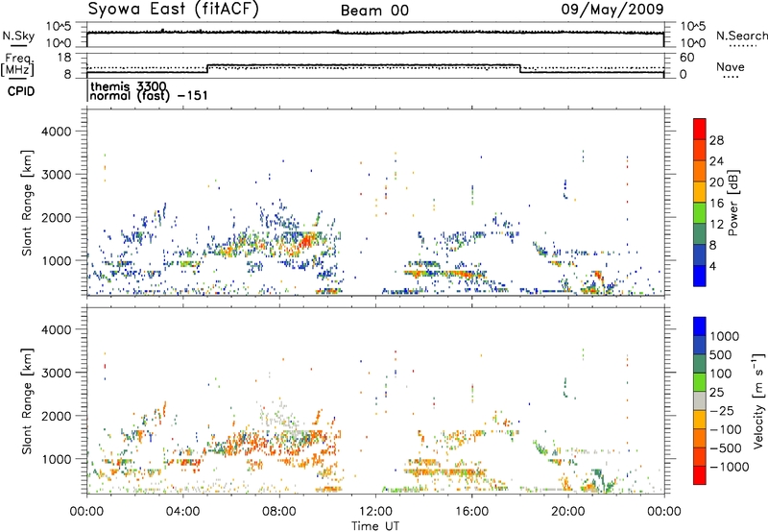
Task: Click the Power [dB] color bar
Action: [x=700, y=203]
